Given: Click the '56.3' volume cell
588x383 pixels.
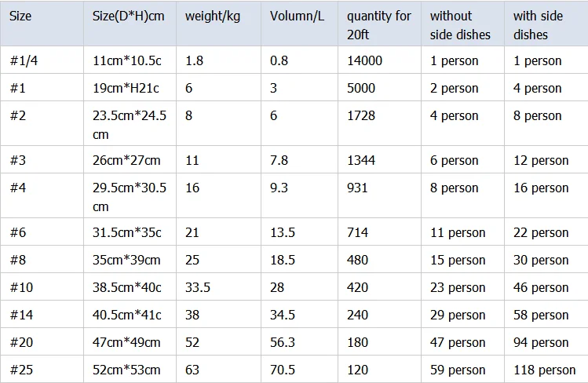Looking at the screenshot, I should (283, 342).
